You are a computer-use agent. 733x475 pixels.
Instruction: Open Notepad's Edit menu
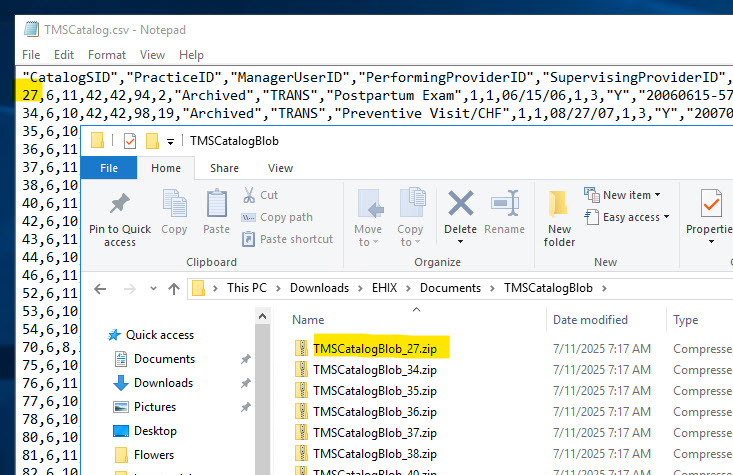[64, 55]
